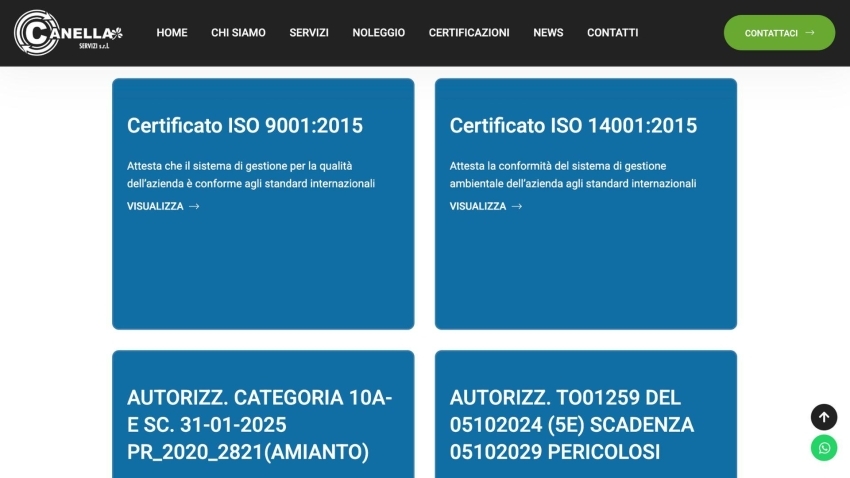Click the arrow inside the Contattaci button
This screenshot has width=850, height=478.
[810, 33]
